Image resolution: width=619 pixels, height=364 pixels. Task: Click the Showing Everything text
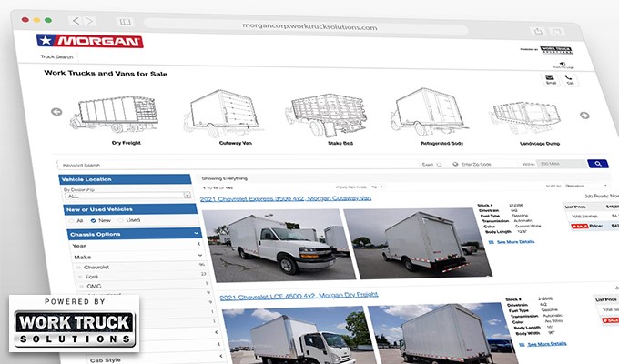(x=224, y=178)
